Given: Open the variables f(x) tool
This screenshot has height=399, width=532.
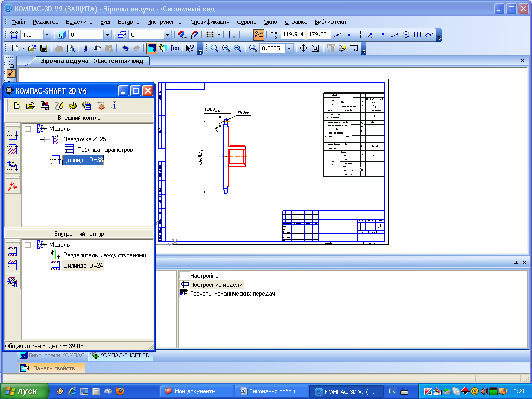Looking at the screenshot, I should coord(175,48).
